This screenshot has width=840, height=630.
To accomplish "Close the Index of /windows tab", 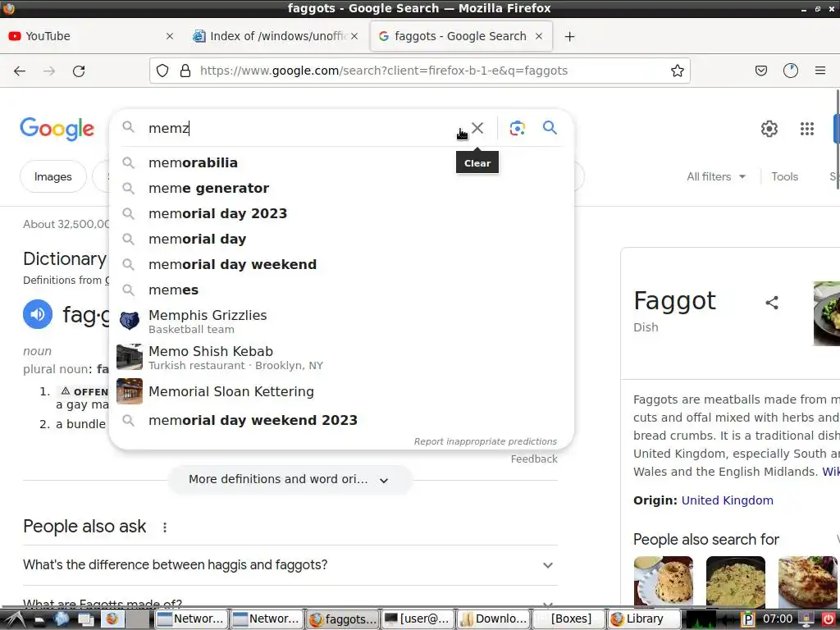I will pos(354,36).
